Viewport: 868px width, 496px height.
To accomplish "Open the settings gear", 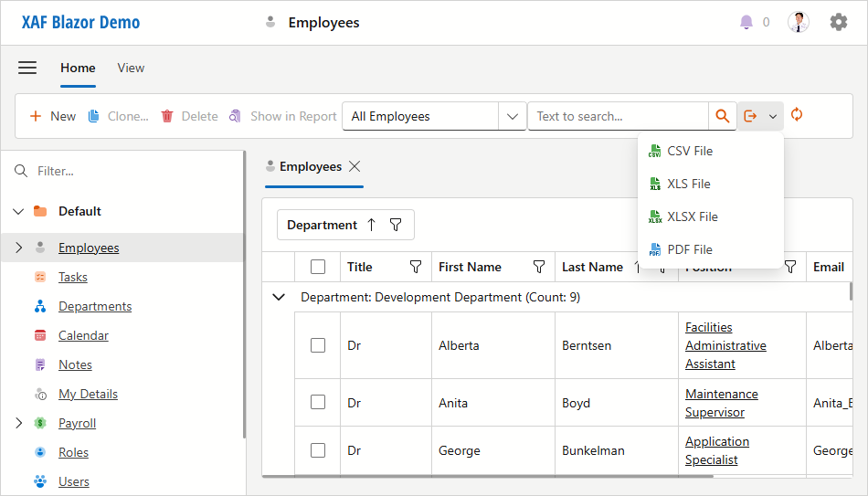I will [839, 22].
